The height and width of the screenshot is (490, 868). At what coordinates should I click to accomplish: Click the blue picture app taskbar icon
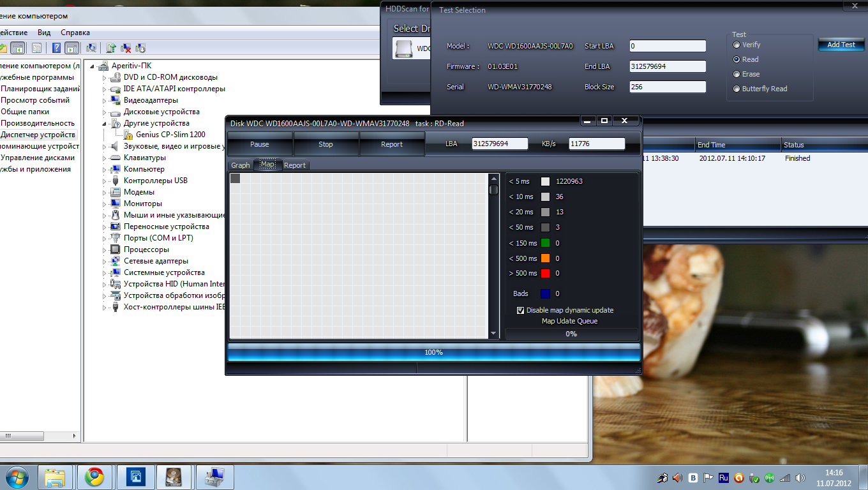pyautogui.click(x=135, y=477)
